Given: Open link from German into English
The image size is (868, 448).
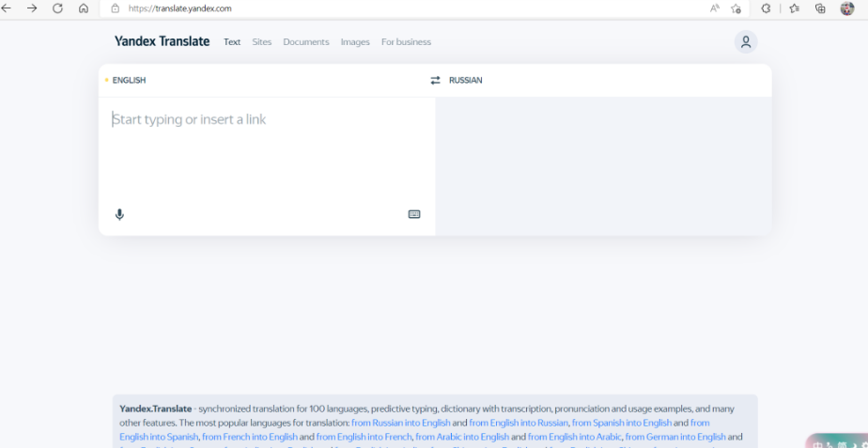Looking at the screenshot, I should coord(675,437).
